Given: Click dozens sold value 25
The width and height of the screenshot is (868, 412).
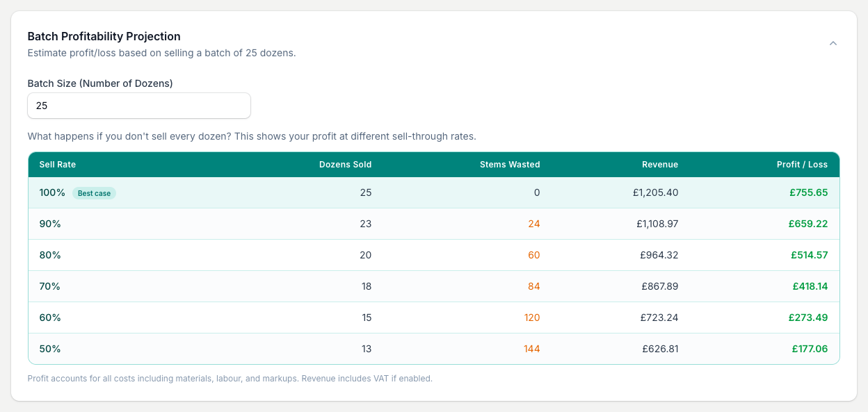Looking at the screenshot, I should tap(366, 192).
